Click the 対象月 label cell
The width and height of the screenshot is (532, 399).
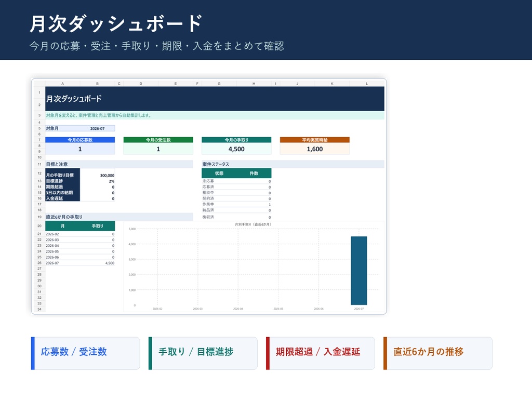click(x=62, y=129)
